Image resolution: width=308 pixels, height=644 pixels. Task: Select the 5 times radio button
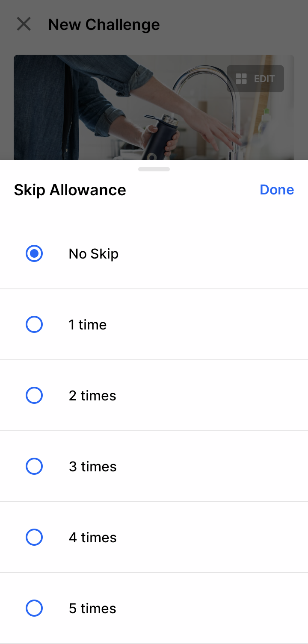pos(34,609)
